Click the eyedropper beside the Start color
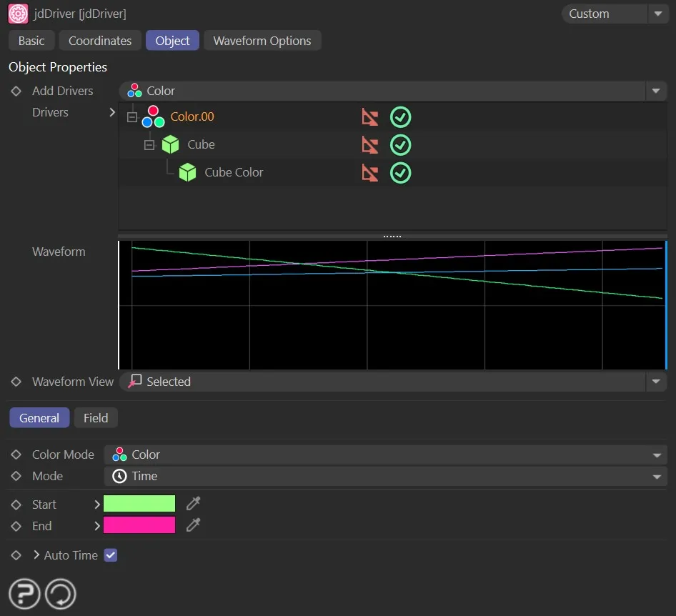The width and height of the screenshot is (676, 616). 192,503
